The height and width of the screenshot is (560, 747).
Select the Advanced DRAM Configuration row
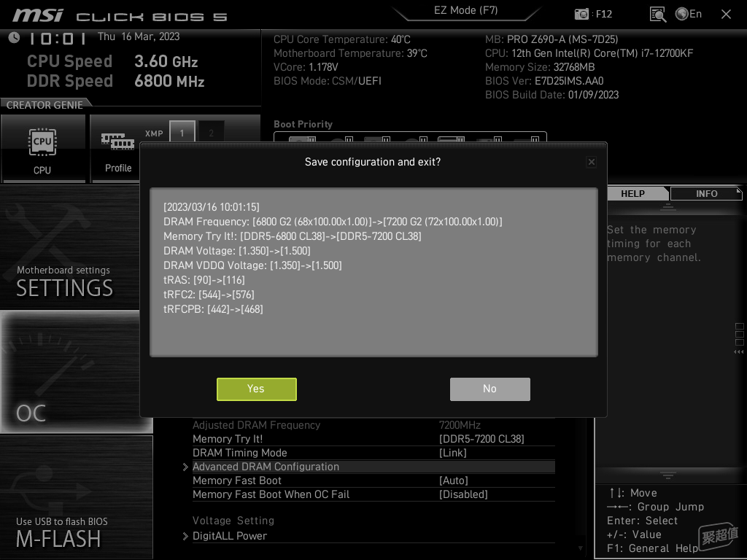coord(373,467)
